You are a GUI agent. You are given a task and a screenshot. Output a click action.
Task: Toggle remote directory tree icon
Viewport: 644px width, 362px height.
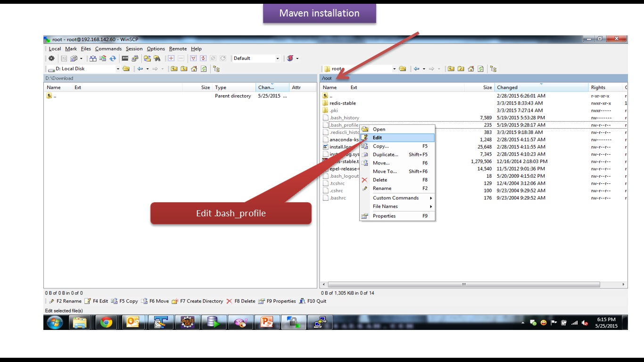coord(493,69)
